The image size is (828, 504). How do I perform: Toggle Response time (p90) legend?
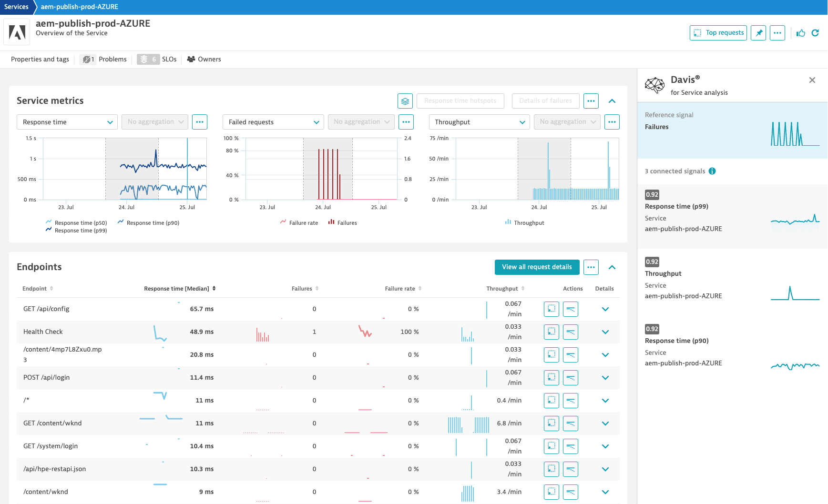[x=148, y=223]
